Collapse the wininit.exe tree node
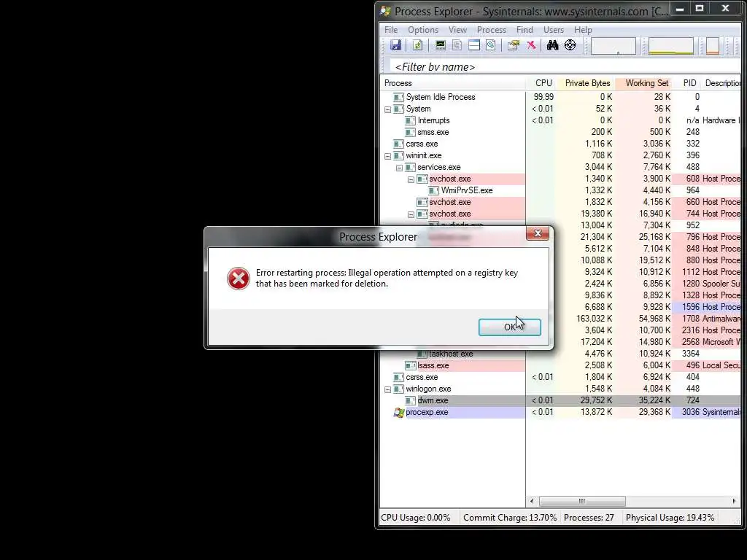The image size is (747, 560). (388, 156)
